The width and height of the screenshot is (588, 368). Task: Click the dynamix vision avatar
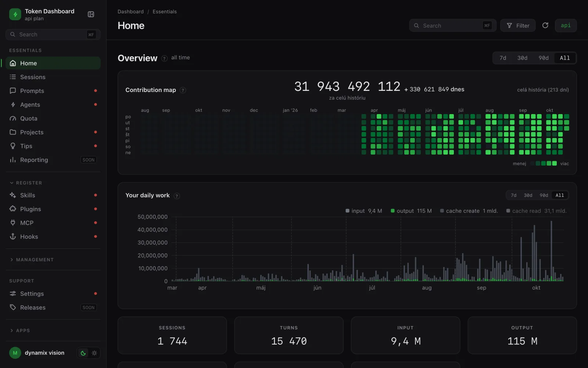[x=15, y=353]
